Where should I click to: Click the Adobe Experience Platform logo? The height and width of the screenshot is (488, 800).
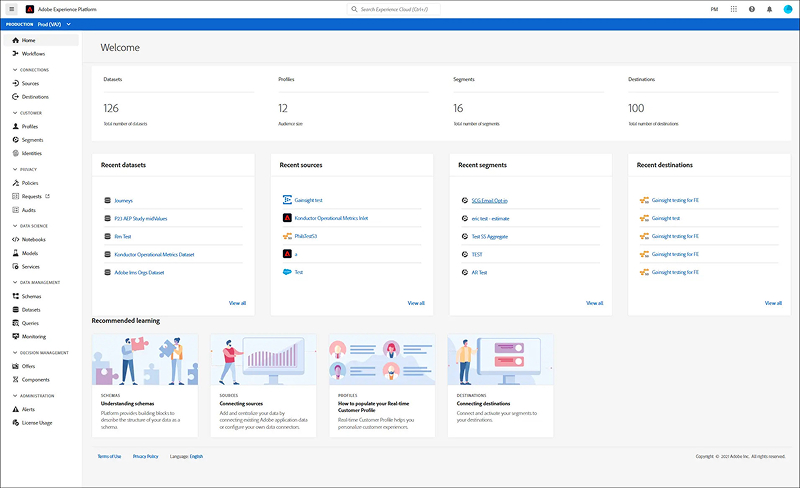click(x=30, y=9)
